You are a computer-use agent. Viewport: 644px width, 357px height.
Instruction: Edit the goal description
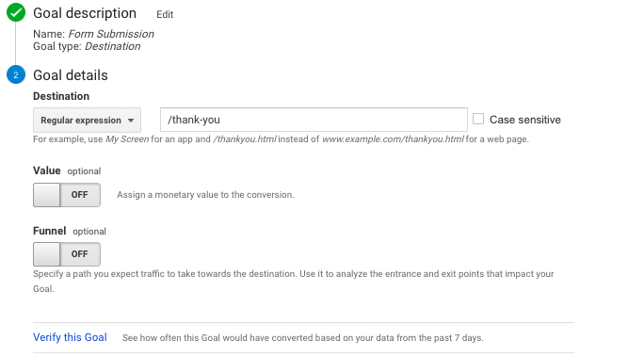click(165, 14)
